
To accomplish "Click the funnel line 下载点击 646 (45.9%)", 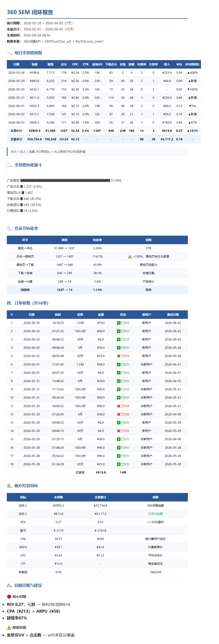I will (24, 199).
